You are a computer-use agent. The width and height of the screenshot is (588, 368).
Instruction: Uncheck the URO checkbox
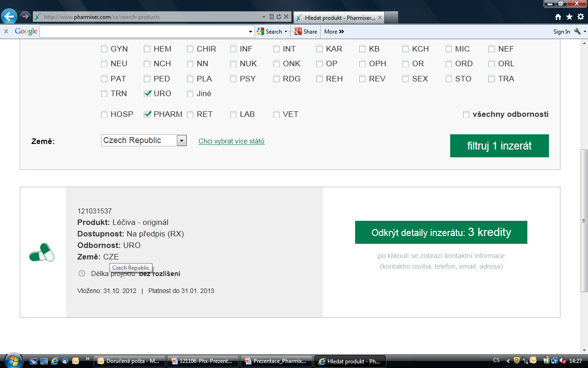pyautogui.click(x=147, y=94)
